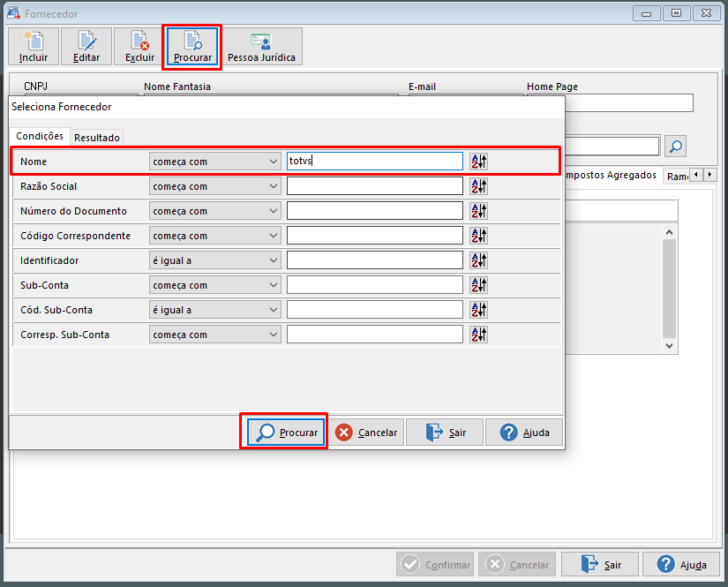The image size is (728, 587).
Task: Toggle sort icon for Código Correspondente
Action: (x=478, y=236)
